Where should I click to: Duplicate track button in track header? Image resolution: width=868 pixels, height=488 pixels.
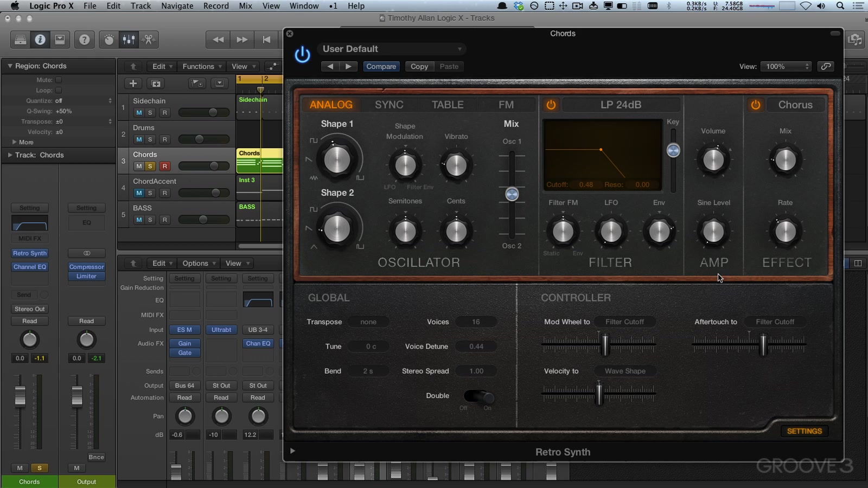click(x=156, y=84)
